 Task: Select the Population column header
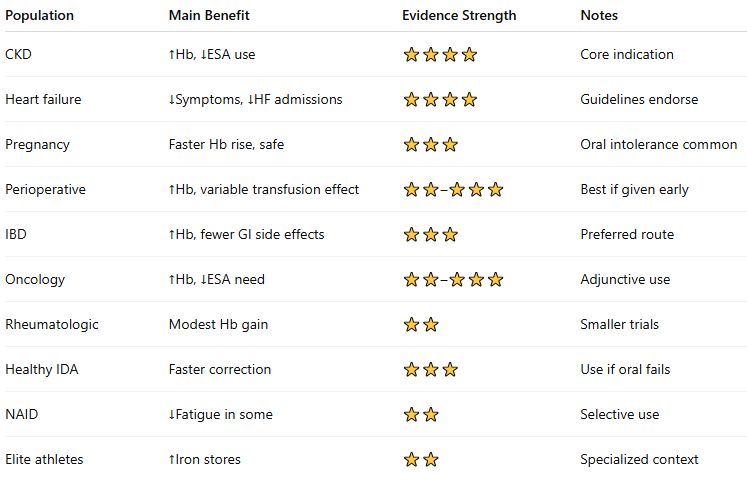39,16
